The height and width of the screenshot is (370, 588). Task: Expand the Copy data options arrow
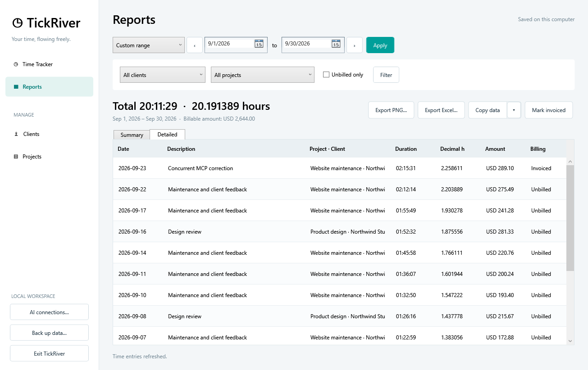point(514,110)
